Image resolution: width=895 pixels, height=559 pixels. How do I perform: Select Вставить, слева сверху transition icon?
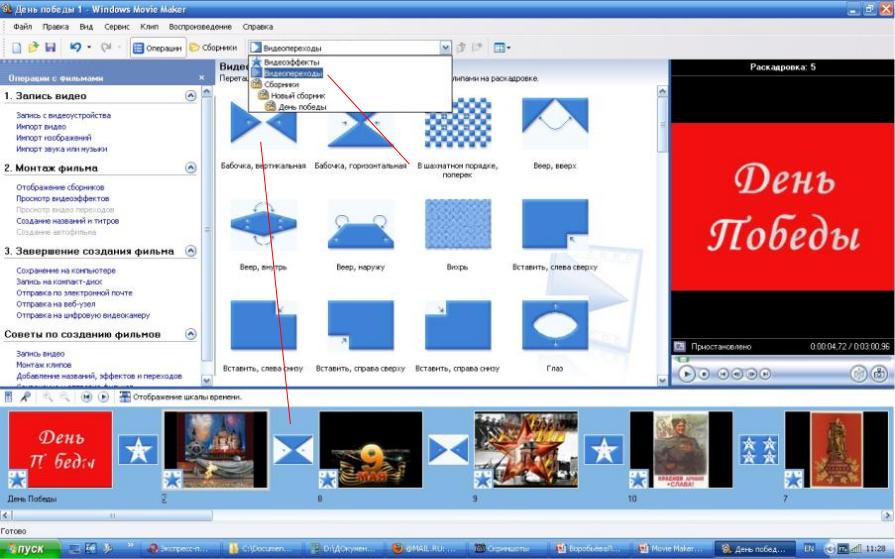click(x=555, y=224)
